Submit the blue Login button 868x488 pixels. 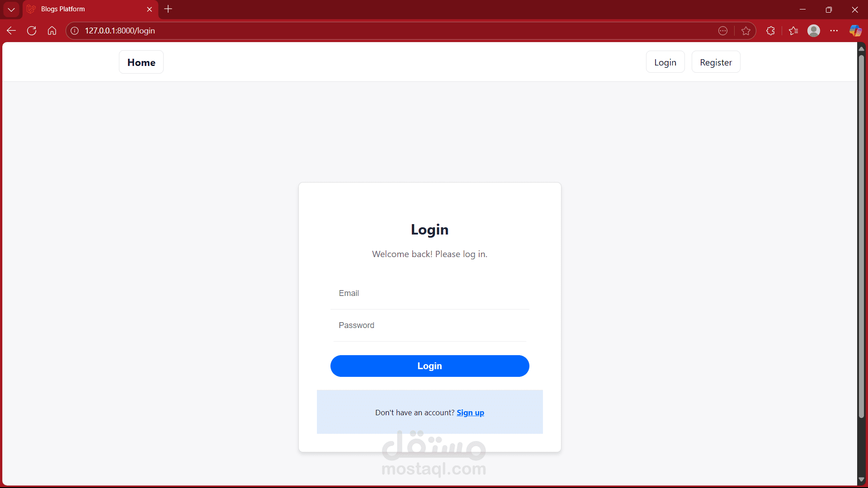tap(429, 366)
